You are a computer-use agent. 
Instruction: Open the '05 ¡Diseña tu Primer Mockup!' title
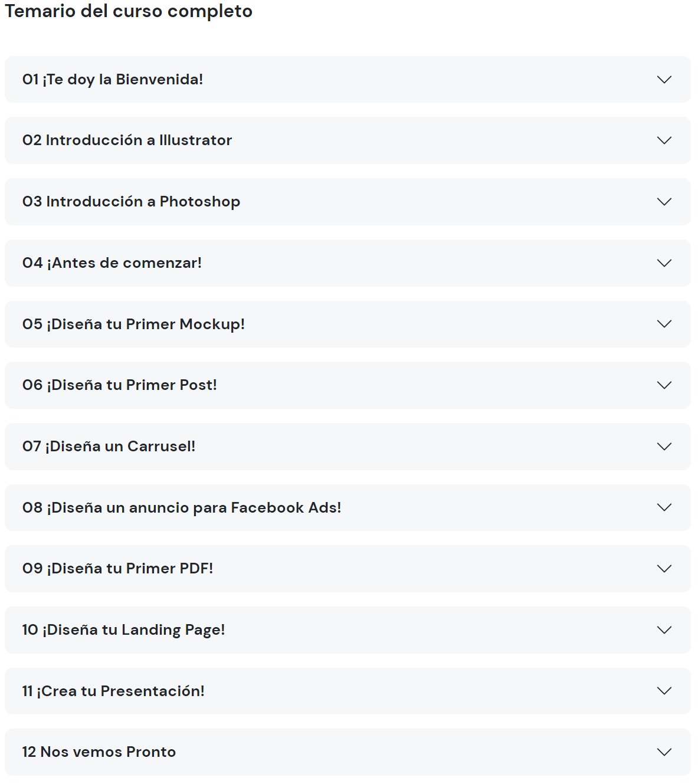tap(133, 324)
